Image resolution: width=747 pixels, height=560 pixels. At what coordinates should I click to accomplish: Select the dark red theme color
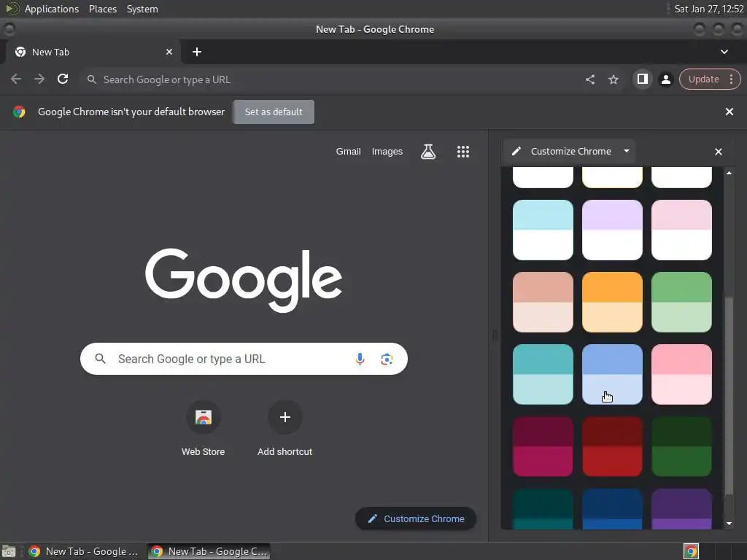click(612, 447)
